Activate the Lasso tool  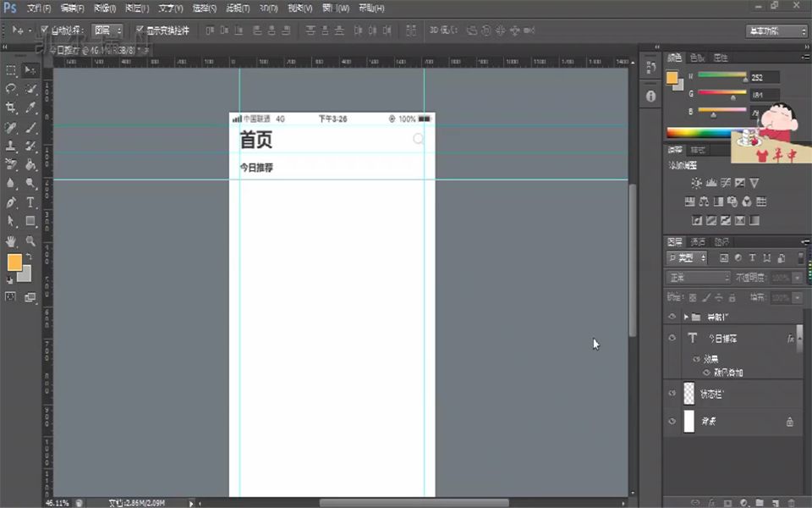11,86
